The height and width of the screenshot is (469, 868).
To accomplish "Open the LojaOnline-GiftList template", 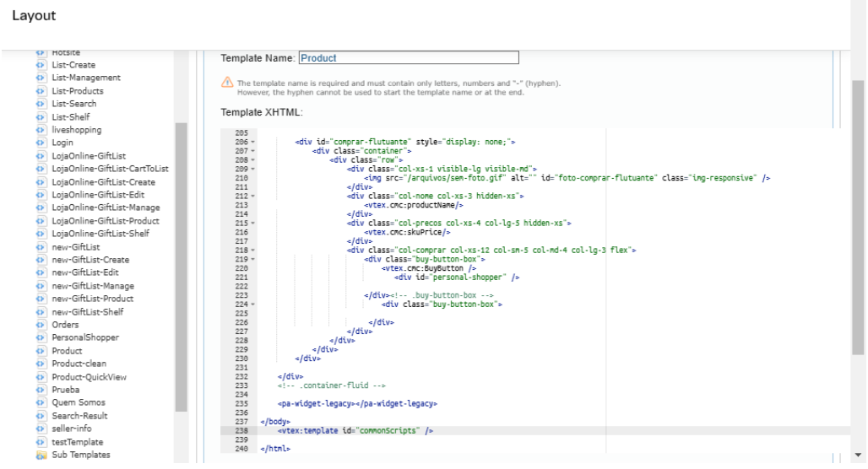I will pyautogui.click(x=89, y=156).
